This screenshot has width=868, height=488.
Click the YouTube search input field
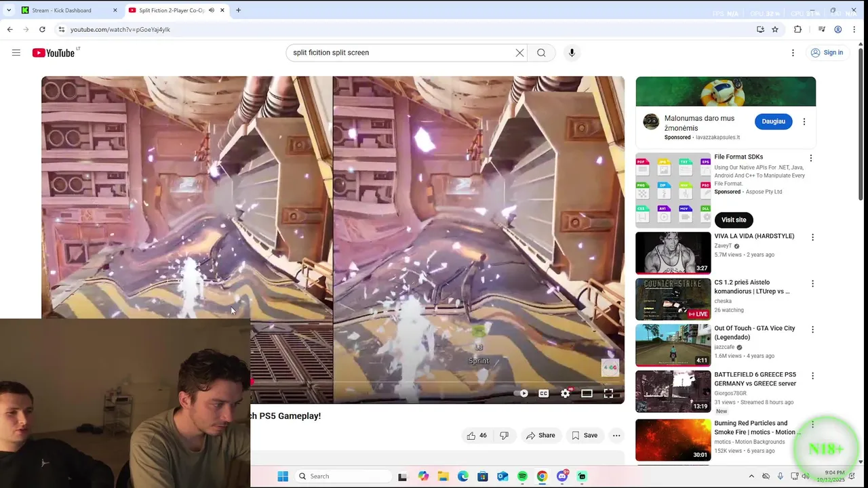click(403, 53)
